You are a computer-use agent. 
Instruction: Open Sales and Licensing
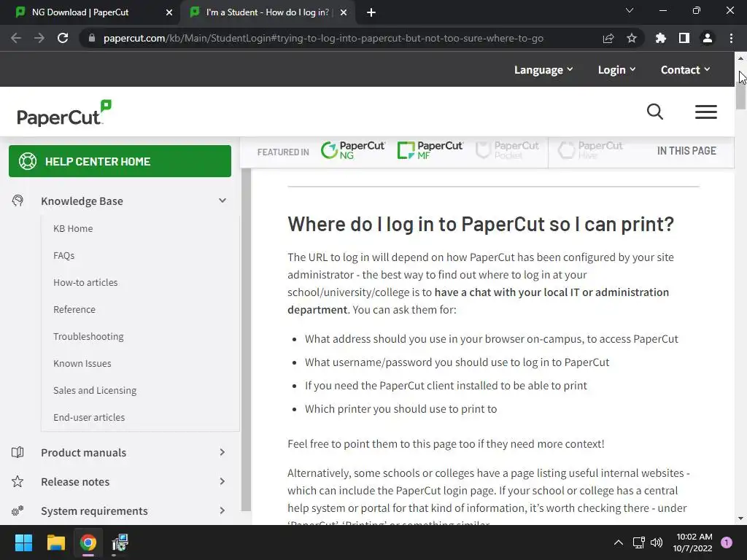tap(95, 391)
